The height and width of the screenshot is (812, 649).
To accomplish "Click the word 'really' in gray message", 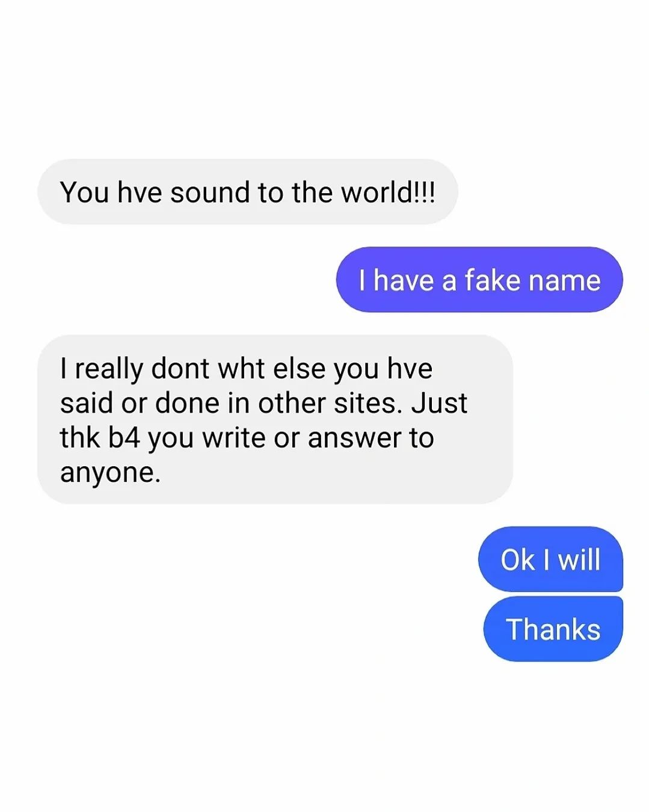I will click(x=109, y=369).
